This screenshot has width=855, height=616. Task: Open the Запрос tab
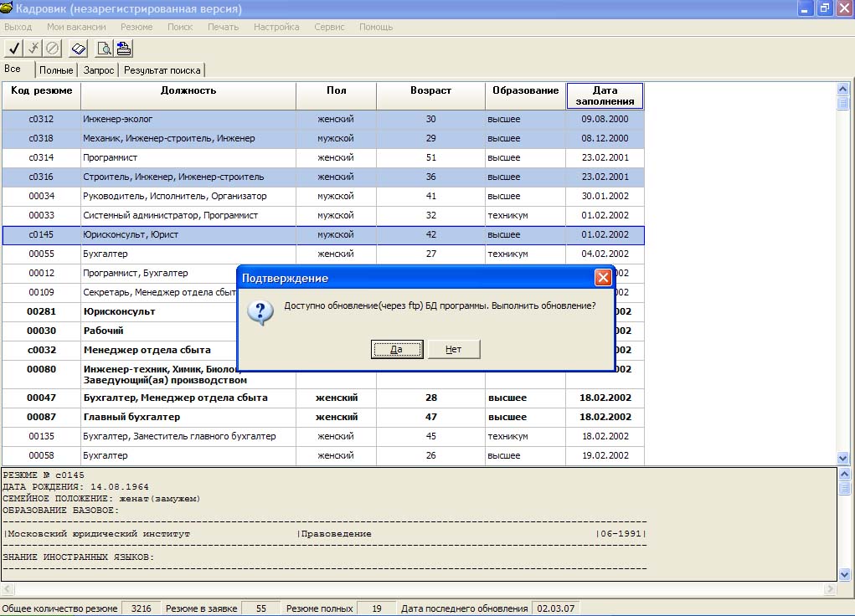click(x=99, y=69)
